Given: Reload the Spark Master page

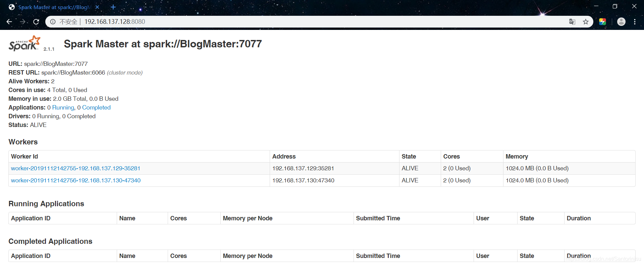Looking at the screenshot, I should click(x=36, y=22).
